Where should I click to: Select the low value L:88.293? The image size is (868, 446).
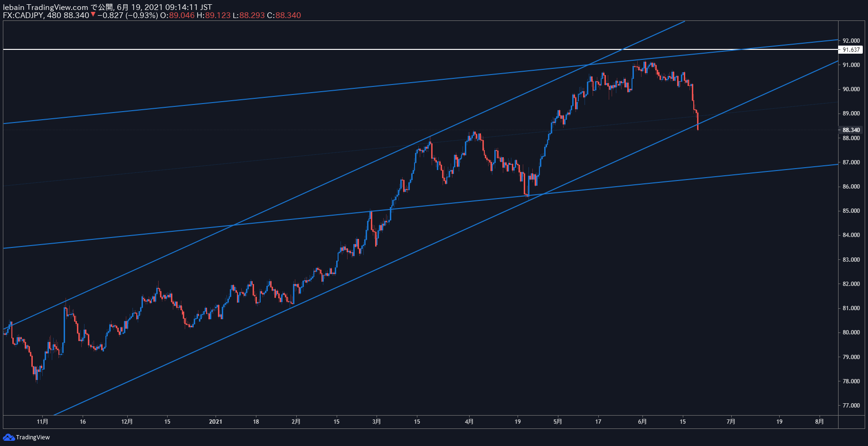(x=249, y=15)
